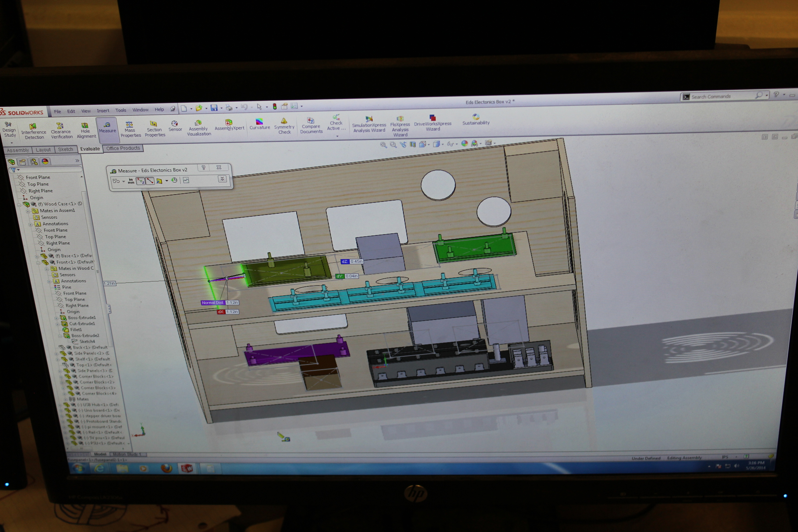This screenshot has width=798, height=532.
Task: Switch to the Assembly tab
Action: pyautogui.click(x=18, y=150)
